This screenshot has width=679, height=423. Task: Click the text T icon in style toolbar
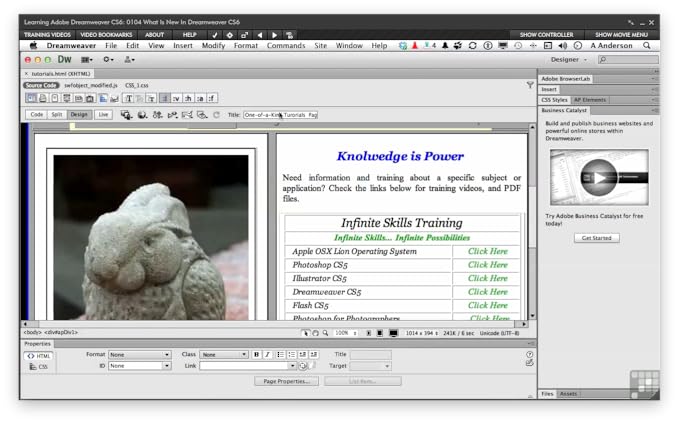point(129,99)
